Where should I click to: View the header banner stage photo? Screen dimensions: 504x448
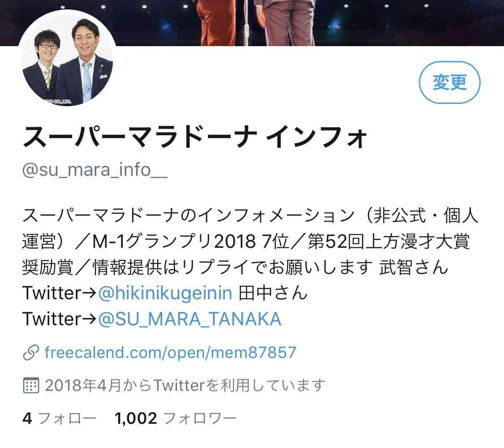[252, 22]
